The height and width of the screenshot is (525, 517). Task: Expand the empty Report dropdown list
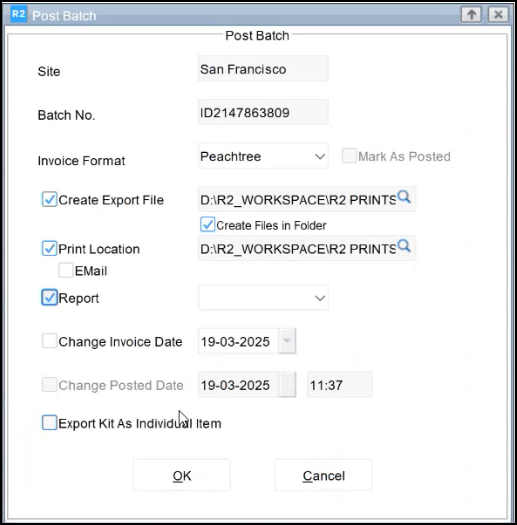(x=263, y=298)
